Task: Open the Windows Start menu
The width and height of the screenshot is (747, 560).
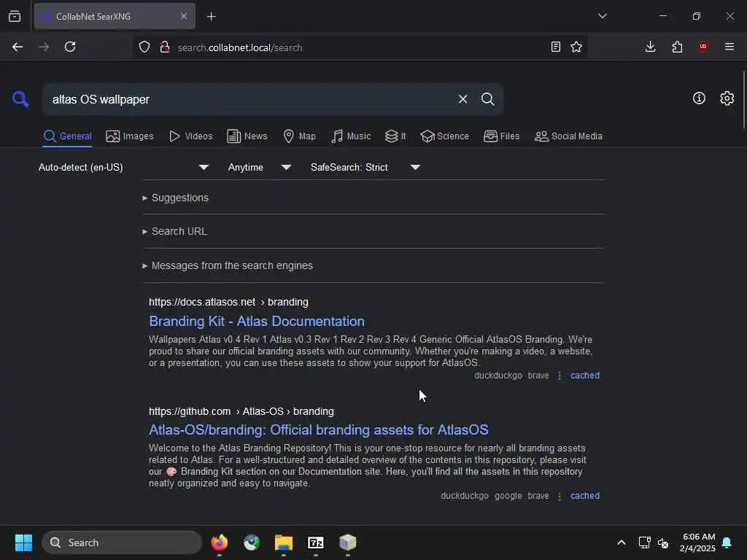Action: coord(23,542)
